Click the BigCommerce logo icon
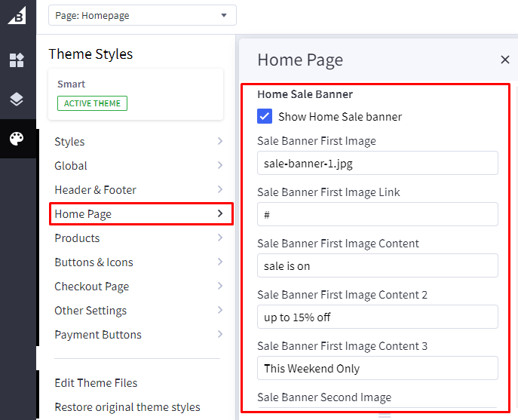 (17, 15)
